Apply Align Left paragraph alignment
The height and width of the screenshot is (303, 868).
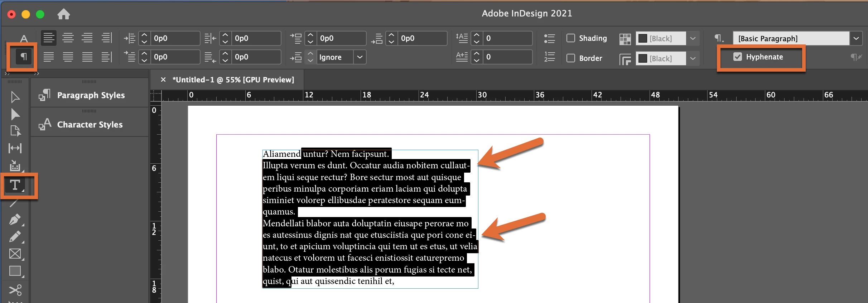[49, 38]
